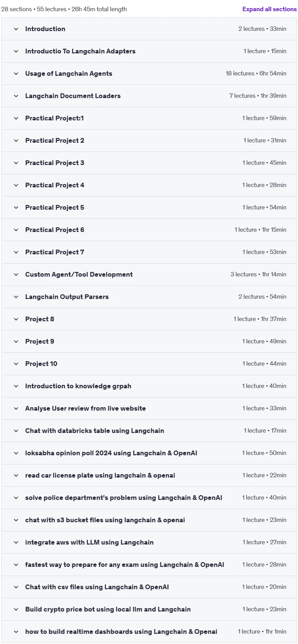Expand the Practical Project 4 chevron
The width and height of the screenshot is (298, 644).
(16, 185)
